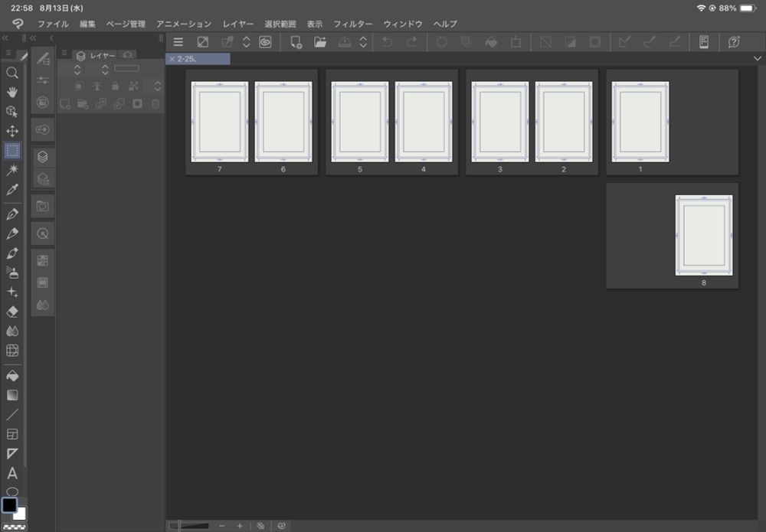Screen dimensions: 766x532
Task: Open the ウィンドウ menu
Action: coord(403,24)
